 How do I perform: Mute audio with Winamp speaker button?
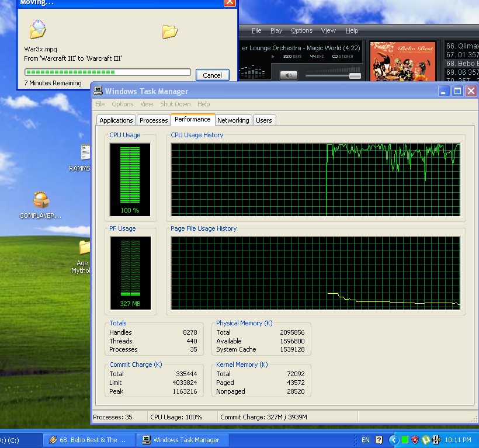289,75
